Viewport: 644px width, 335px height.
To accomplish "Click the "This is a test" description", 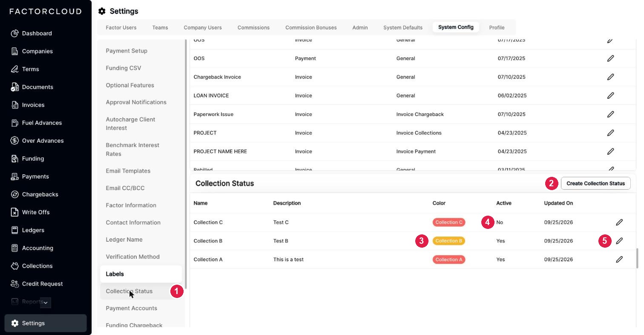I will tap(288, 260).
